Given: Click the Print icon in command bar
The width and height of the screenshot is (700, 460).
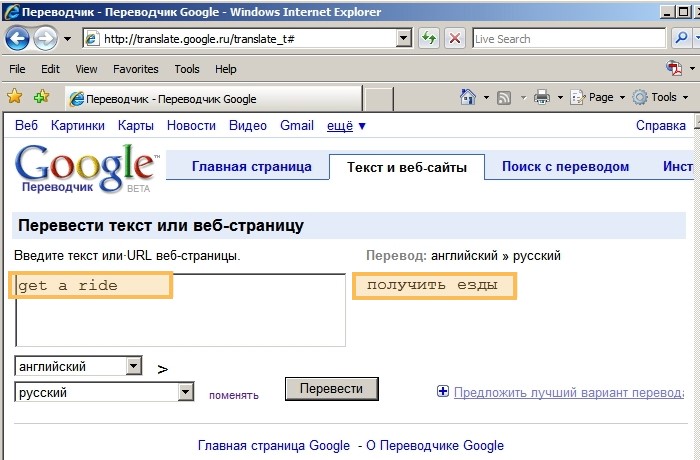Looking at the screenshot, I should click(x=542, y=97).
